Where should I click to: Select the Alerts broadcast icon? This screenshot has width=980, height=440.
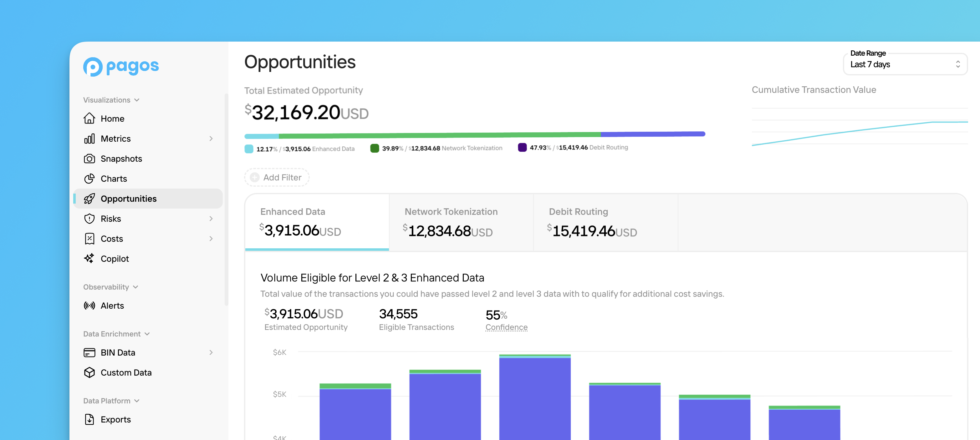click(x=89, y=306)
